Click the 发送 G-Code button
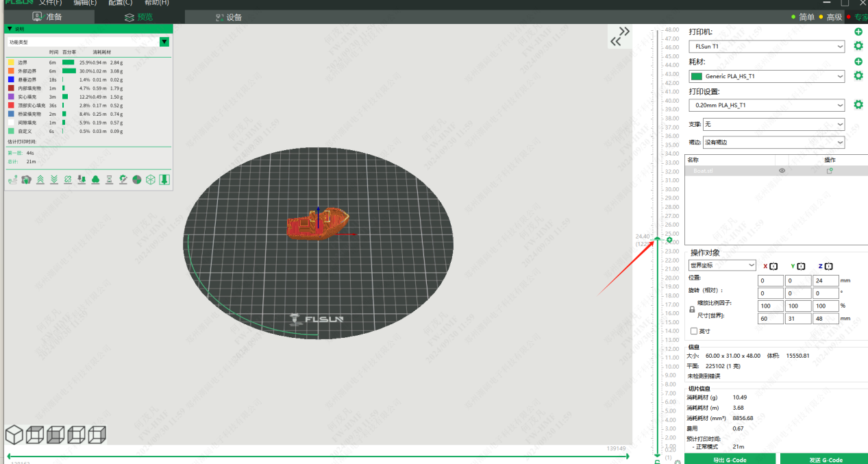 point(825,459)
